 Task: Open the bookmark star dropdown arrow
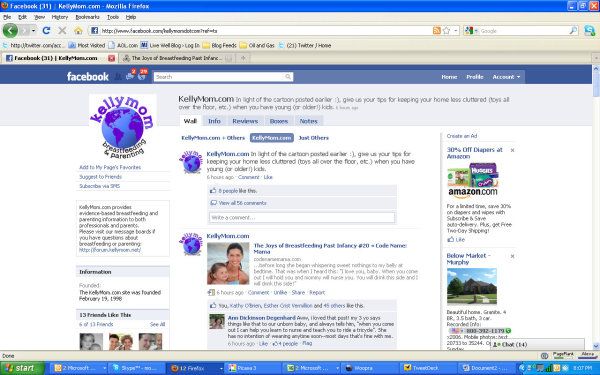point(455,31)
